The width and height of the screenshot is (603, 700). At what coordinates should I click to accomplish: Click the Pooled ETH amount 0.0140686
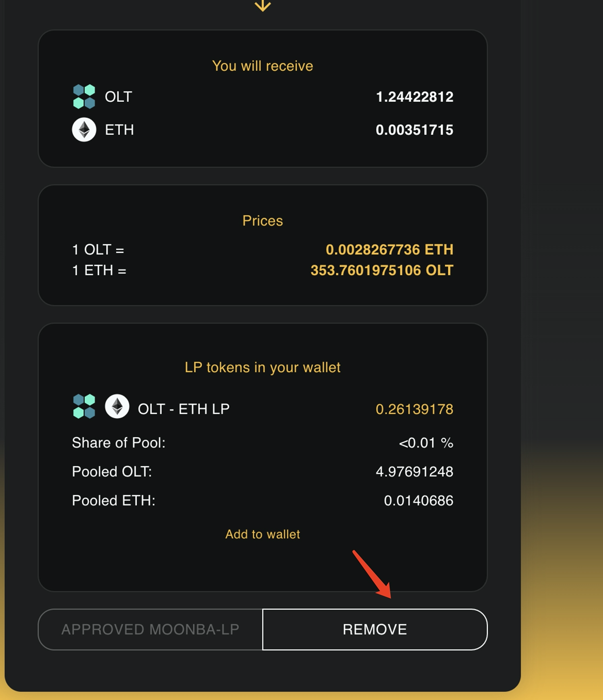[x=418, y=501]
